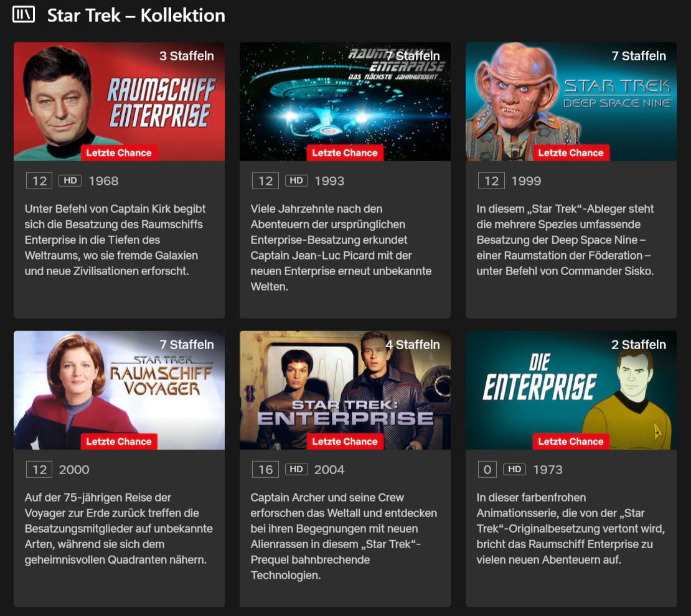The height and width of the screenshot is (616, 691).
Task: Click the 7 Staffeln label on Voyager
Action: [187, 345]
